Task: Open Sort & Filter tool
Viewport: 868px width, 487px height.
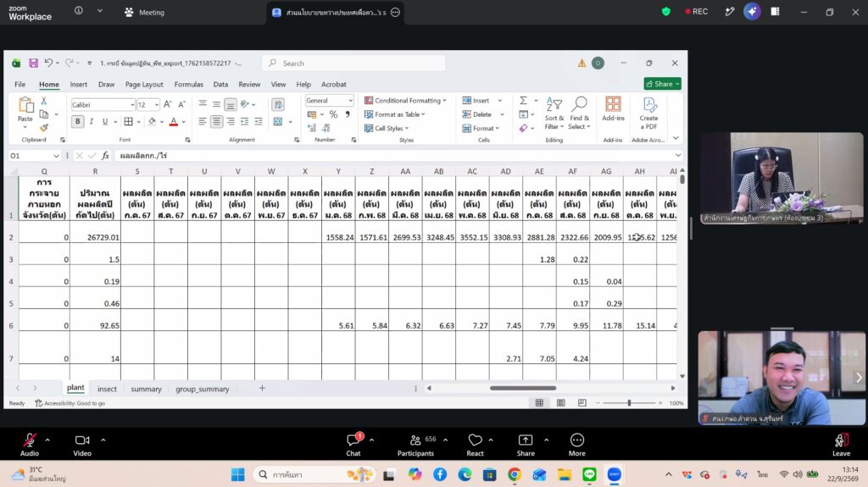Action: tap(554, 113)
